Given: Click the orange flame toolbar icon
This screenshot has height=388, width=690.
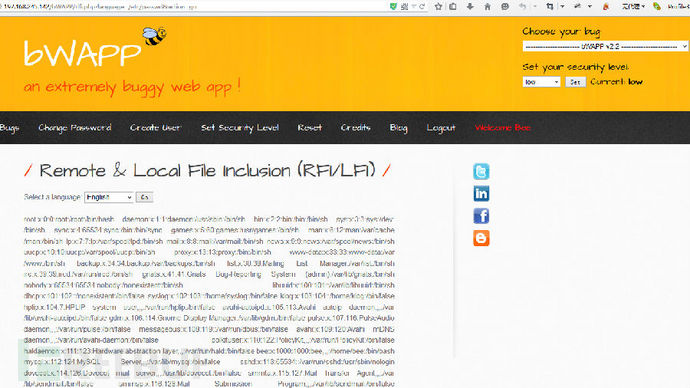Looking at the screenshot, I should (x=606, y=6).
